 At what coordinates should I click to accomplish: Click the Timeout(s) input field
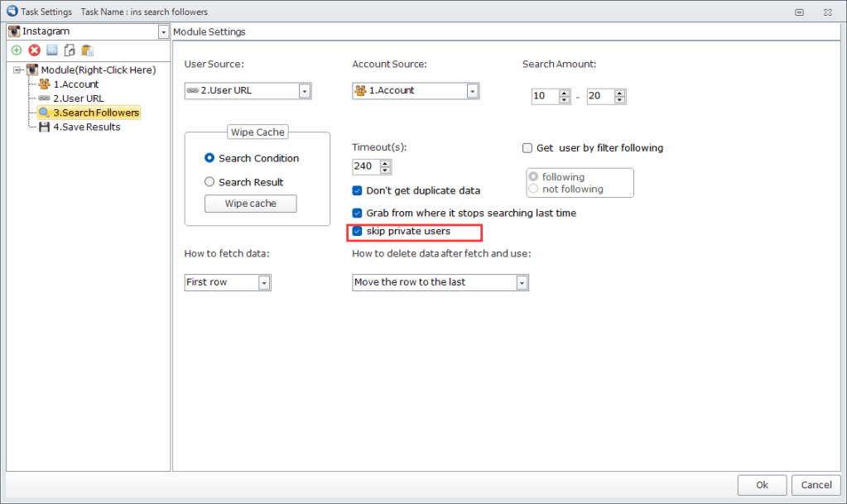(364, 166)
